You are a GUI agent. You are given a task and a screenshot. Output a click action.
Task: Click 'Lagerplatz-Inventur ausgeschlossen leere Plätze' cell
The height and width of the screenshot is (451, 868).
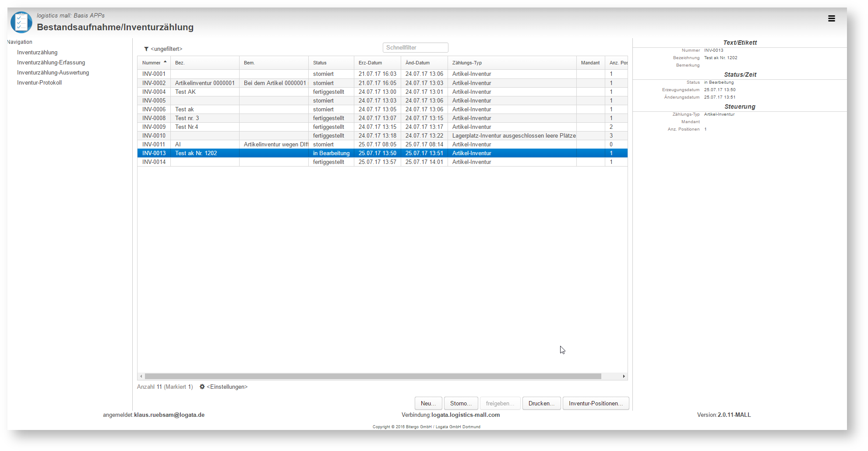[x=512, y=135]
